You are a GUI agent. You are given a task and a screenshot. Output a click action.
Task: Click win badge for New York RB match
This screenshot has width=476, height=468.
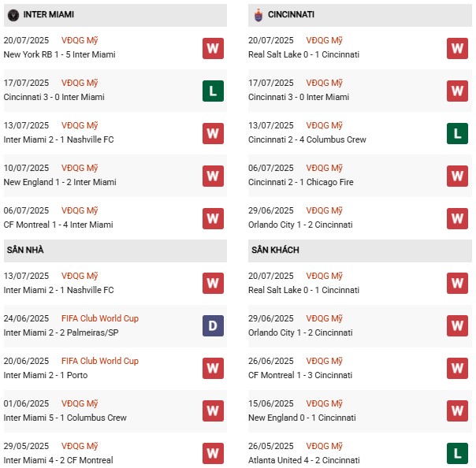pyautogui.click(x=213, y=48)
